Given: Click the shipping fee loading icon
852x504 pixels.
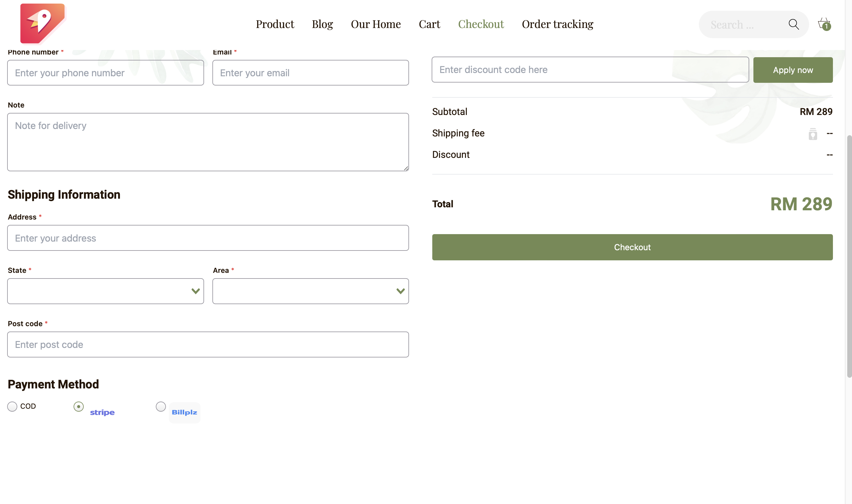Looking at the screenshot, I should click(x=813, y=134).
